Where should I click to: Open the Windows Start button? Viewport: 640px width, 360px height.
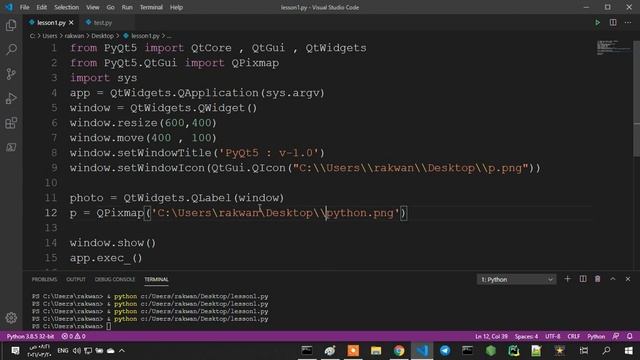click(x=629, y=351)
